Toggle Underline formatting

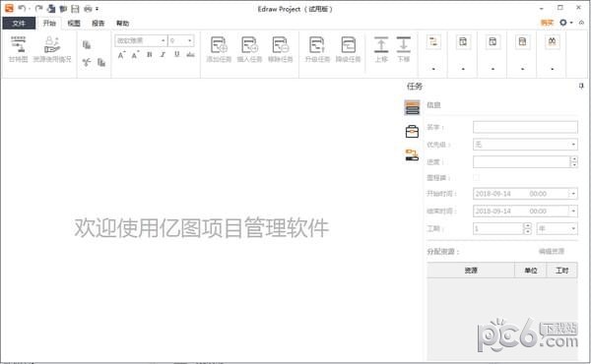(x=176, y=54)
